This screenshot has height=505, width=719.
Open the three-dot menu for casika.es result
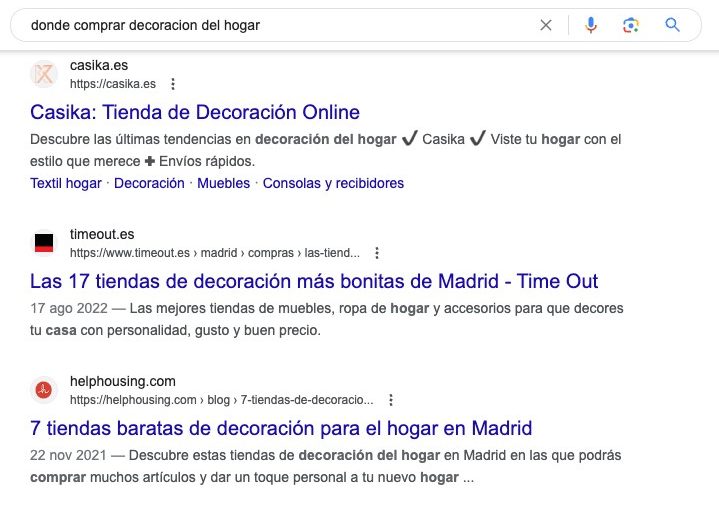pyautogui.click(x=173, y=84)
